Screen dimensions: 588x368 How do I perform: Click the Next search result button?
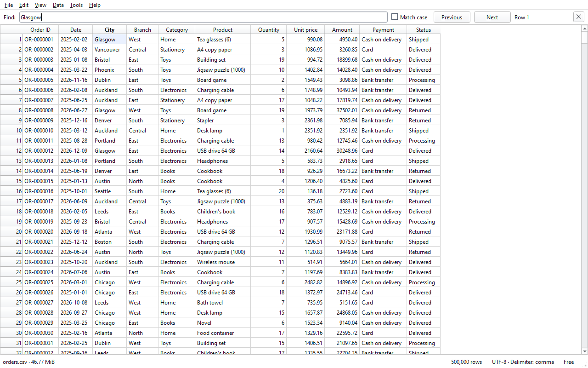[492, 17]
